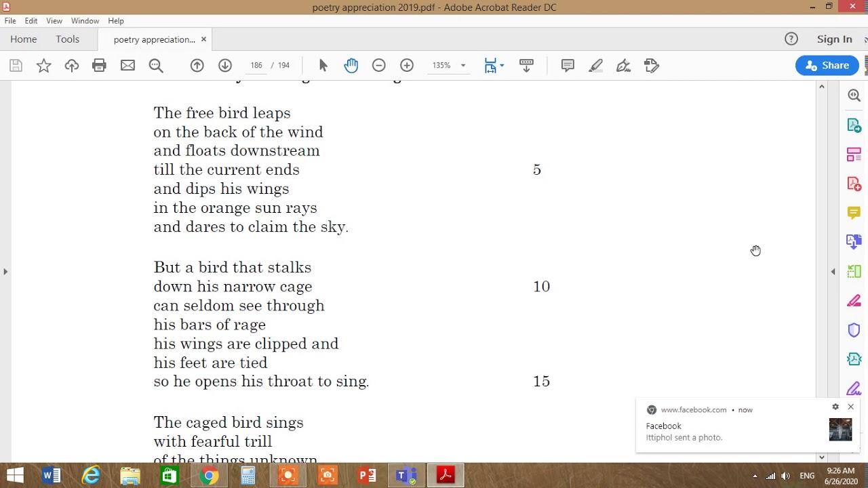The width and height of the screenshot is (868, 488).
Task: Open Help question mark icon
Action: (791, 39)
